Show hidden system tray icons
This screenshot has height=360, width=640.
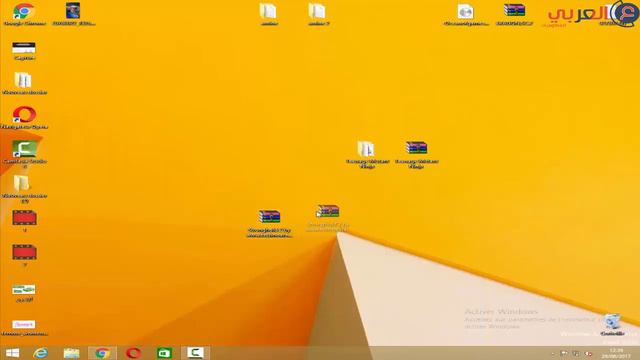pos(553,354)
